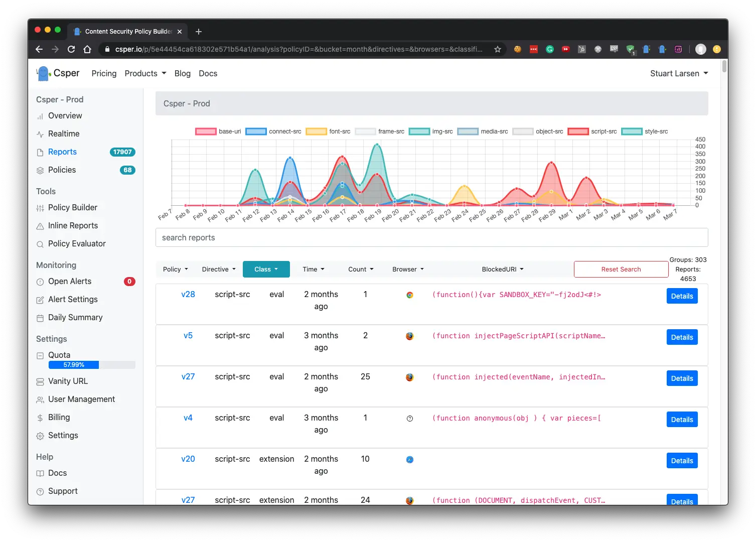Go to the Csper logo homepage
Screen dimensions: 756x542
(58, 73)
